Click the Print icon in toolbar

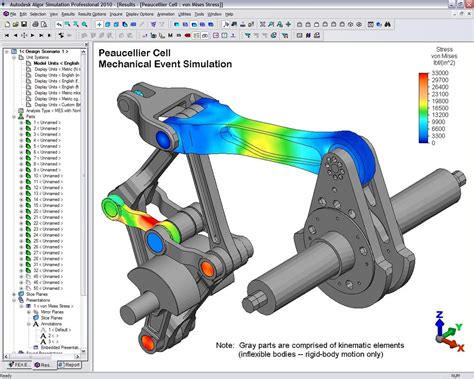(35, 24)
